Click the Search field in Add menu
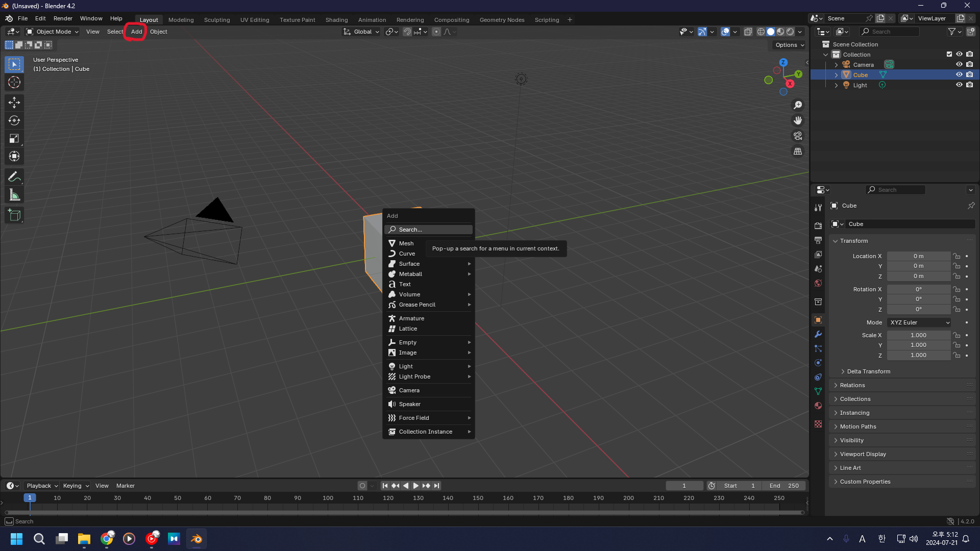 (x=429, y=230)
